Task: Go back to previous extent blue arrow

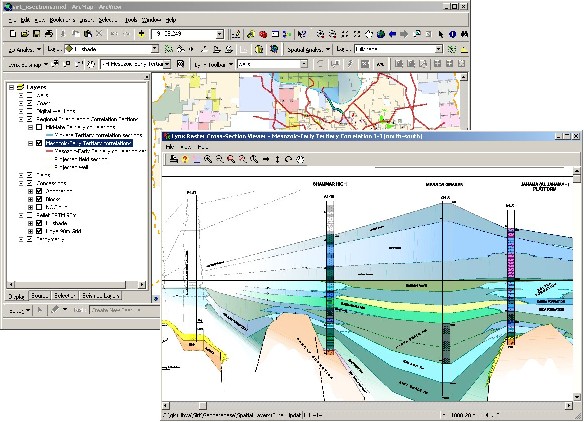Action: [x=393, y=34]
